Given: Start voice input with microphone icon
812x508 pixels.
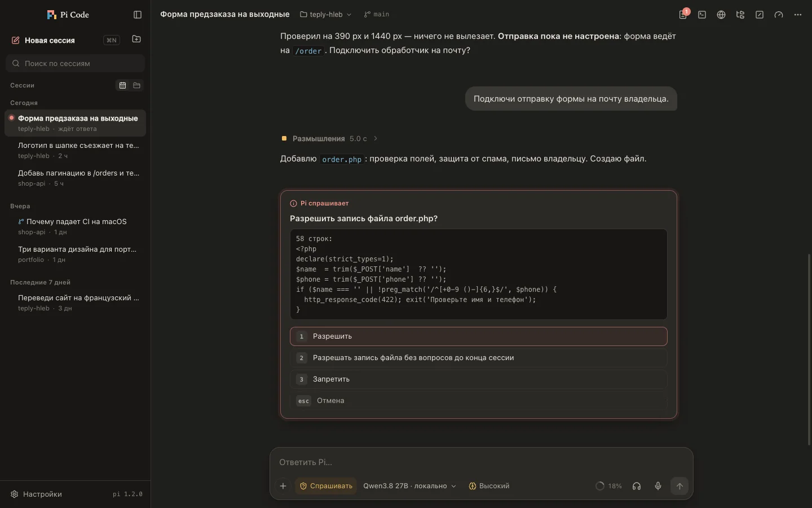Looking at the screenshot, I should click(x=658, y=486).
